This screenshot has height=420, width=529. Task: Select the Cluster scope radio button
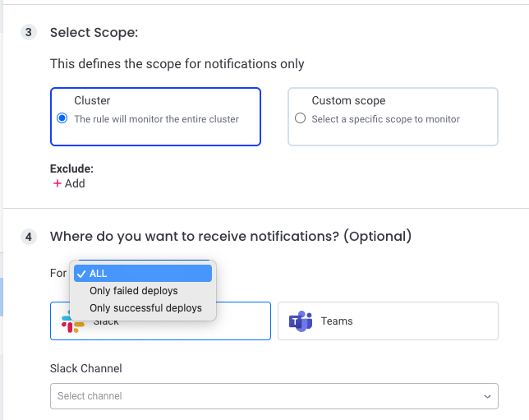coord(62,118)
